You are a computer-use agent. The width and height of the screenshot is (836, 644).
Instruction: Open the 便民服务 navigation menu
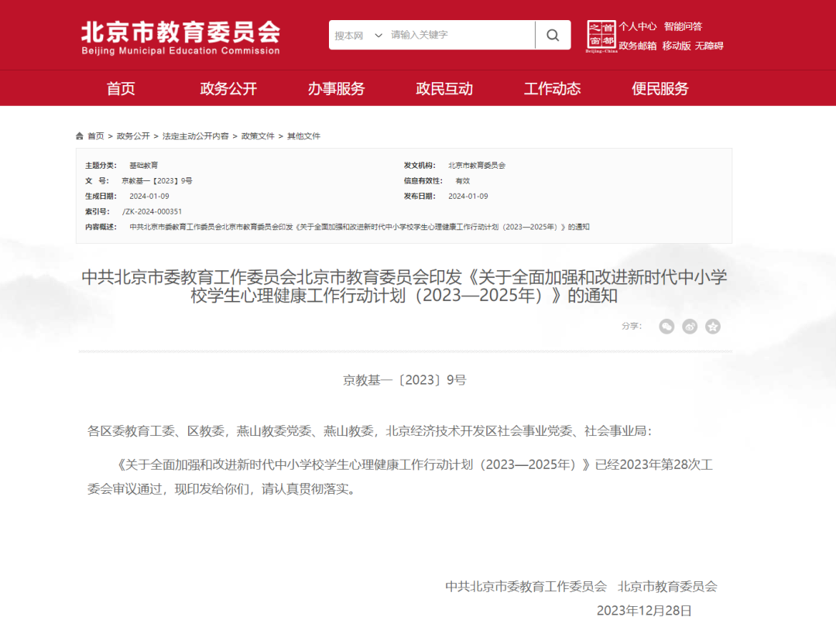click(660, 88)
